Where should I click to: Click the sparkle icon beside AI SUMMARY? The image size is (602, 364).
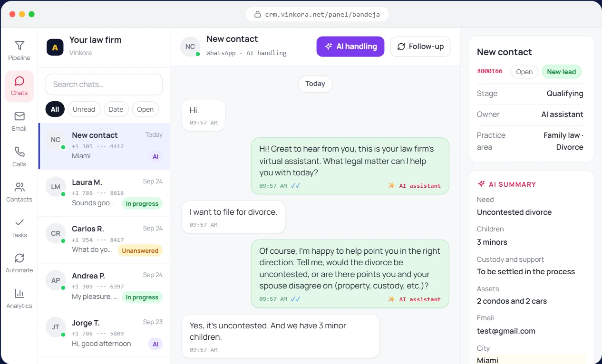click(481, 184)
